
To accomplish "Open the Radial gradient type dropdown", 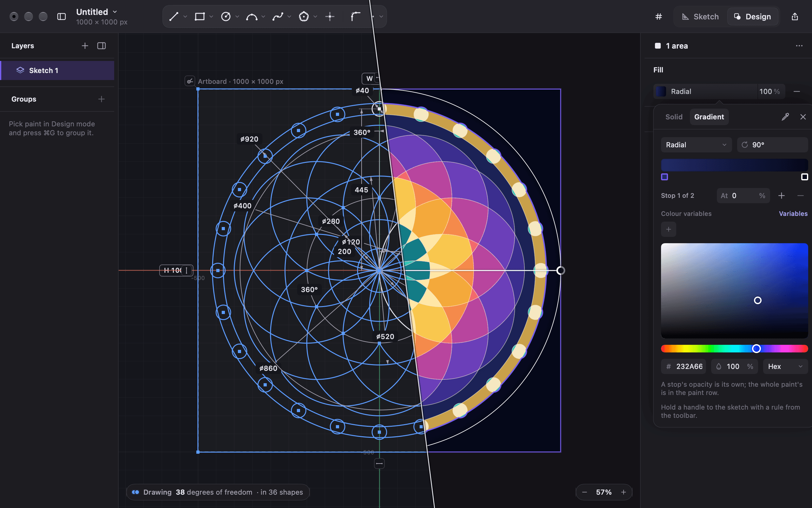I will 696,145.
